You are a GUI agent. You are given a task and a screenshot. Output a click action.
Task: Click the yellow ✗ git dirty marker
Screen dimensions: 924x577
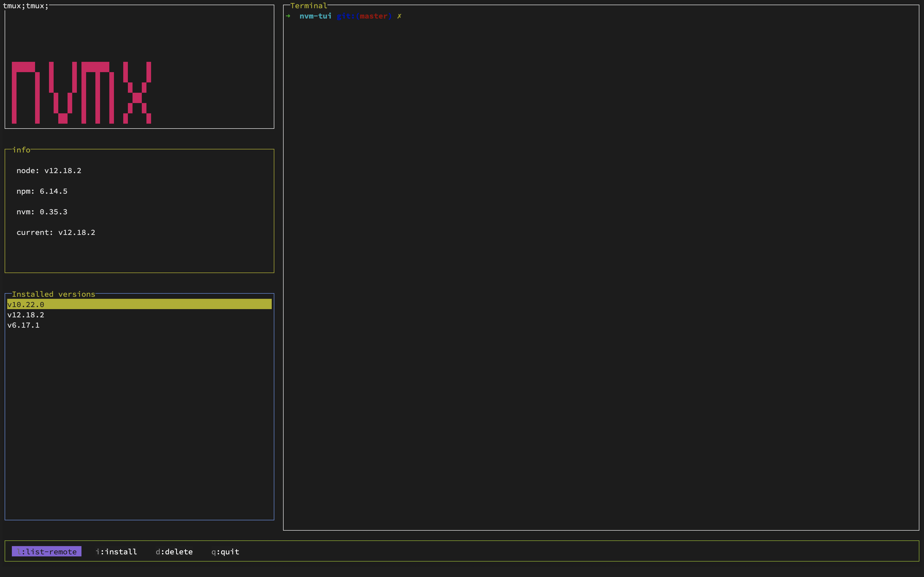click(399, 16)
